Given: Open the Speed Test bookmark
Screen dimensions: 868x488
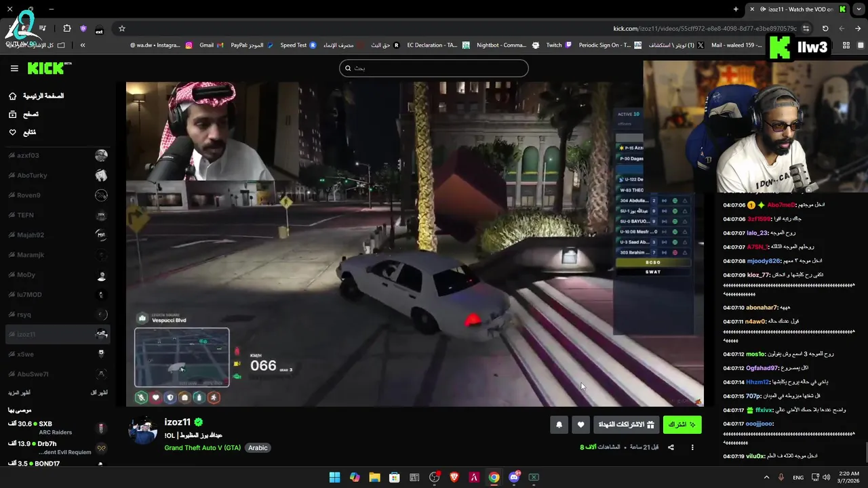Looking at the screenshot, I should [x=298, y=45].
